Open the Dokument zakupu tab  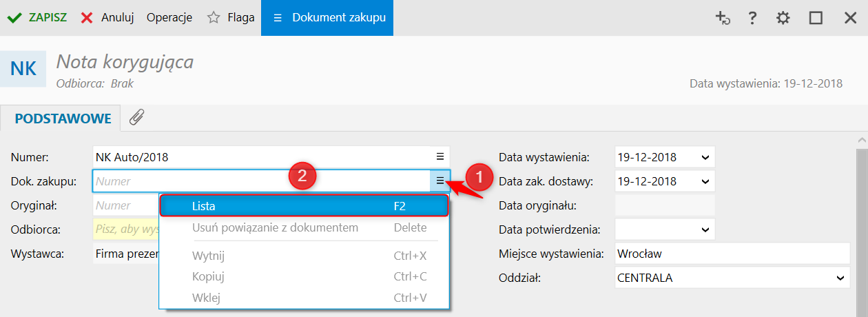[x=327, y=18]
